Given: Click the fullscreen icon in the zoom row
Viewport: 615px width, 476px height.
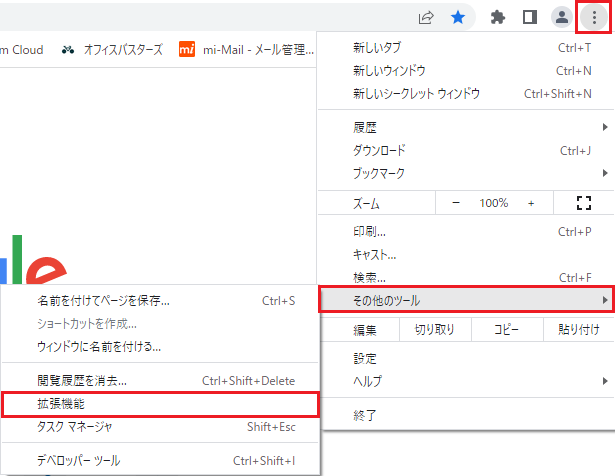Looking at the screenshot, I should tap(585, 202).
